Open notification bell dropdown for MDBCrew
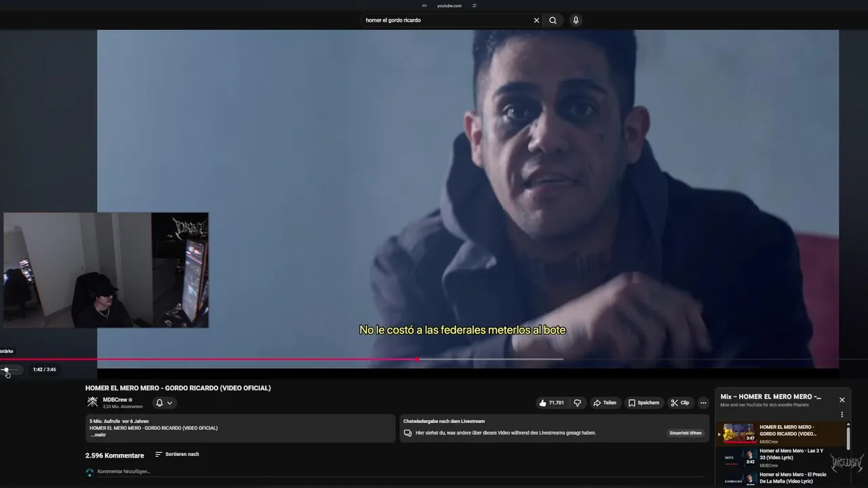The width and height of the screenshot is (868, 488). coord(164,403)
